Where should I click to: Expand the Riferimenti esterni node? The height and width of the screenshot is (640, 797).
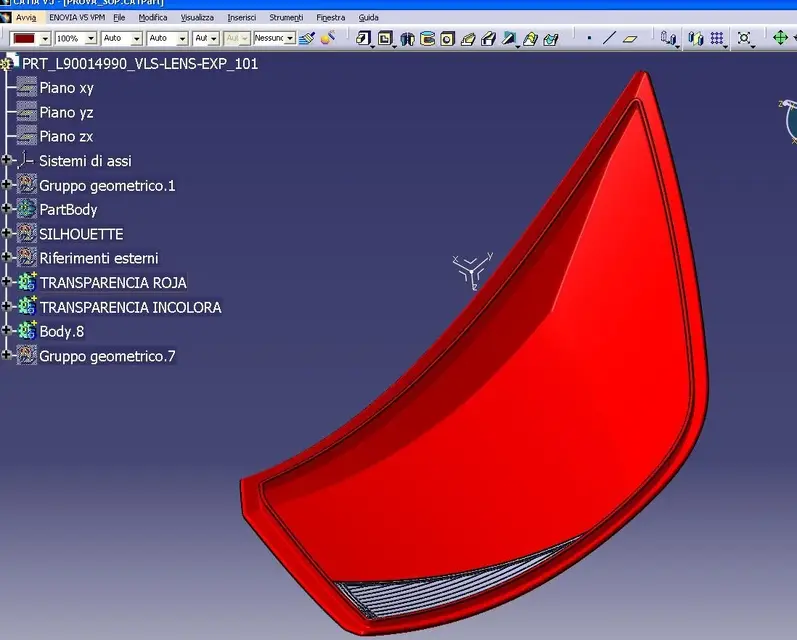click(x=6, y=257)
